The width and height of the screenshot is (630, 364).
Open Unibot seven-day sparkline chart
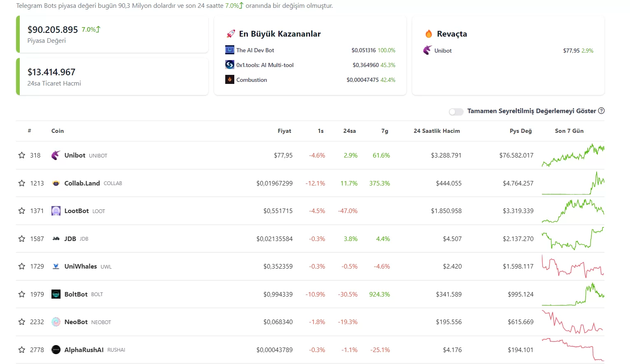(573, 155)
